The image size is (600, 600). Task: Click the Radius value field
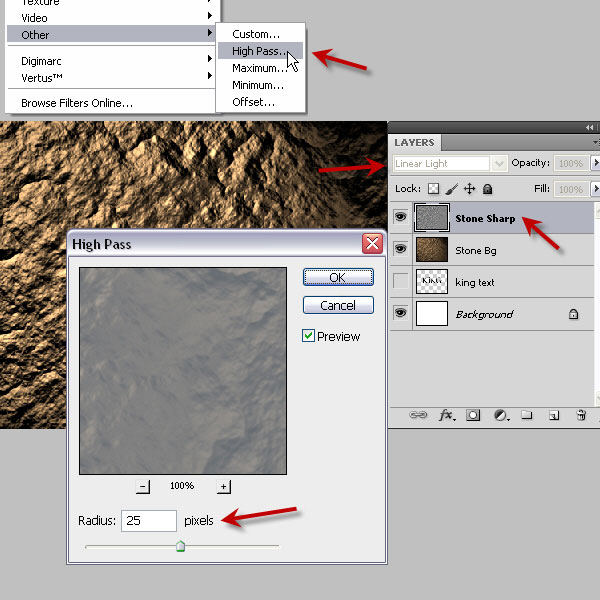(149, 520)
